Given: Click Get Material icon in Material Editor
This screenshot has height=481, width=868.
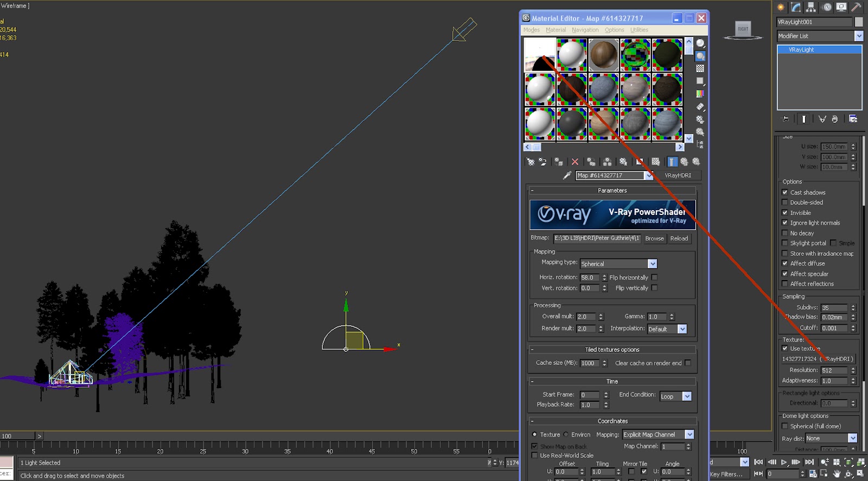Looking at the screenshot, I should (531, 162).
